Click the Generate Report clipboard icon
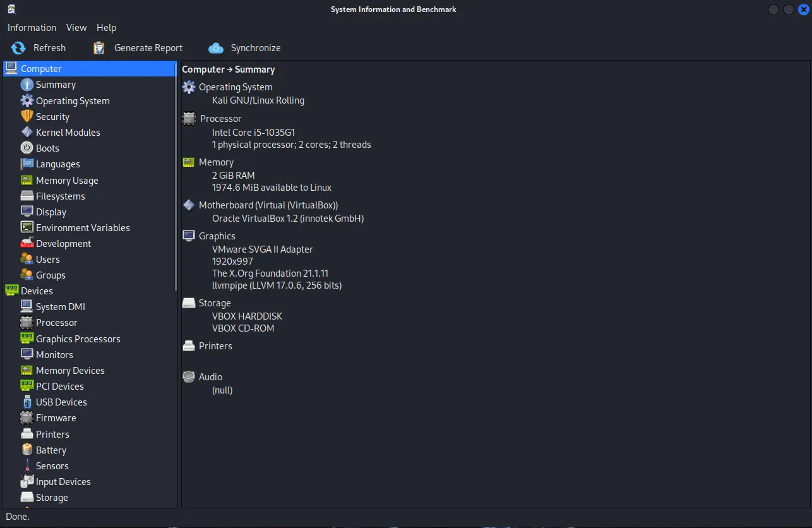812x528 pixels. (99, 48)
